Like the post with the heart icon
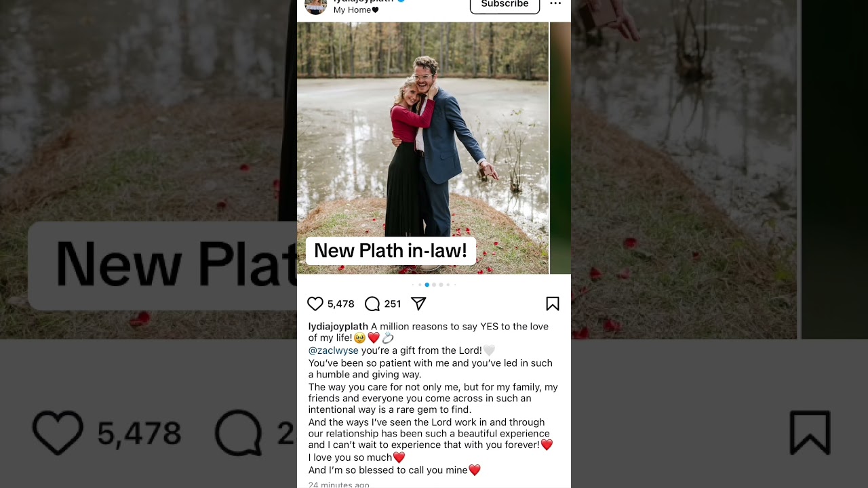Image resolution: width=868 pixels, height=488 pixels. [x=315, y=304]
